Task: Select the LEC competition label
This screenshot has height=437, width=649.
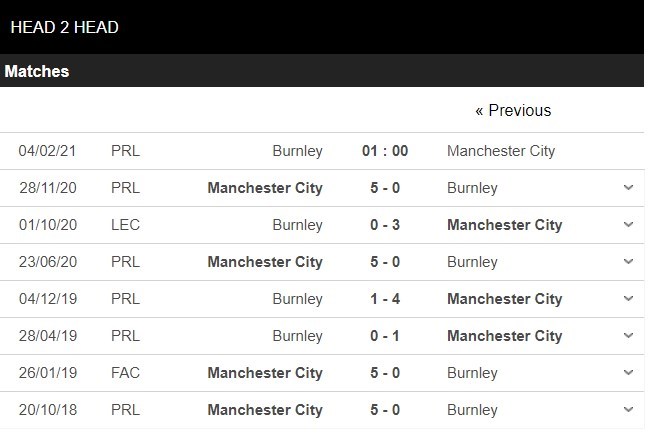Action: (126, 225)
